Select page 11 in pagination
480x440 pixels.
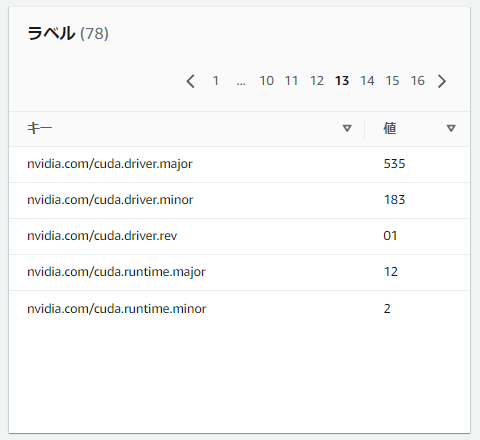[x=291, y=81]
